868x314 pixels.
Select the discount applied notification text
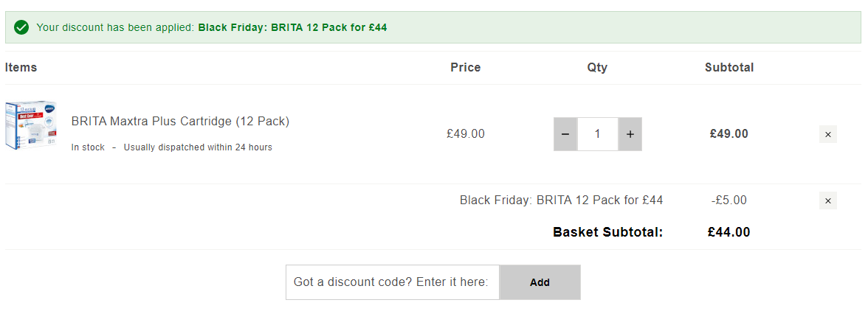tap(211, 27)
